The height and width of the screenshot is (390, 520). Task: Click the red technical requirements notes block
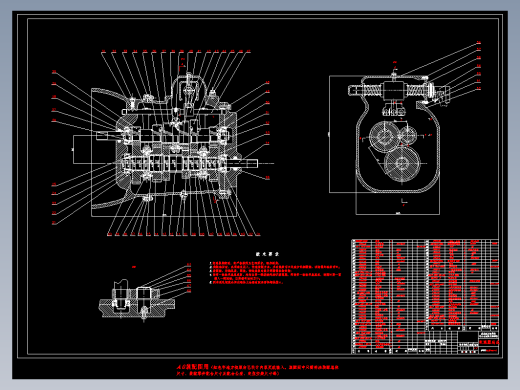pyautogui.click(x=275, y=273)
